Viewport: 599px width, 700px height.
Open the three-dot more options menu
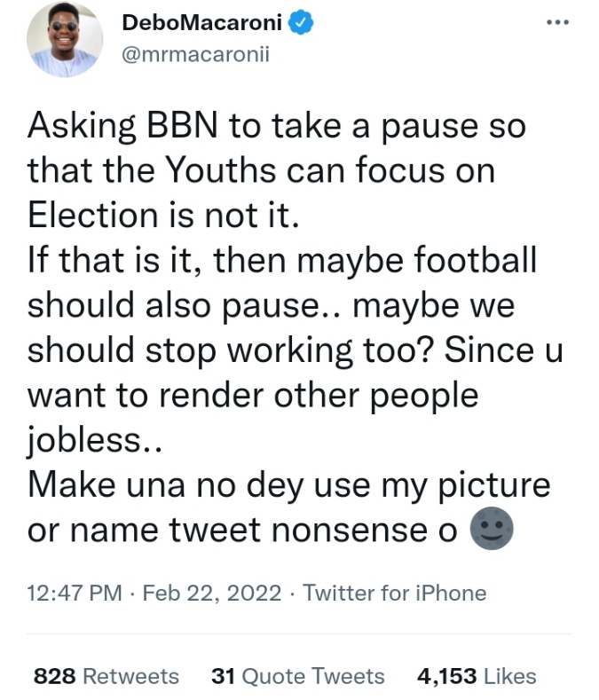(557, 24)
